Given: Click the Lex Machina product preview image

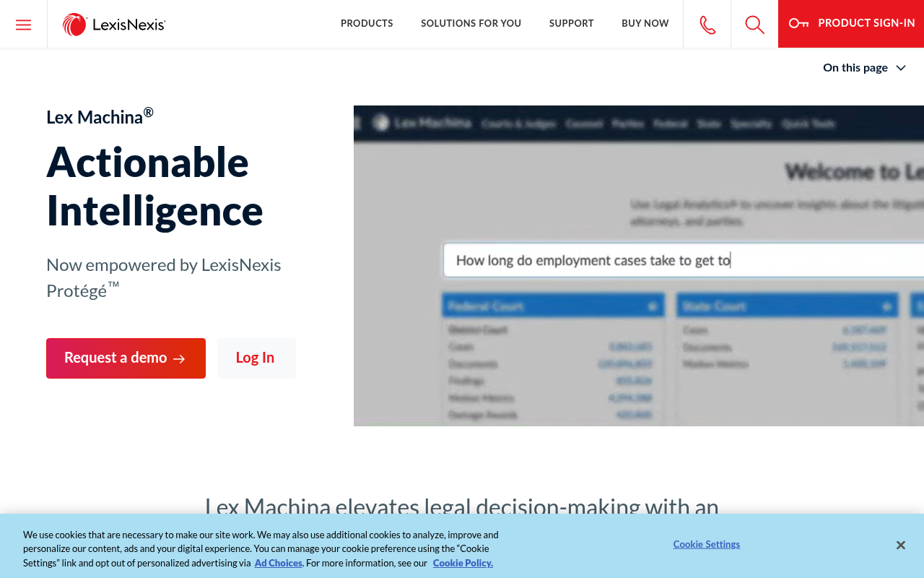Looking at the screenshot, I should point(639,265).
